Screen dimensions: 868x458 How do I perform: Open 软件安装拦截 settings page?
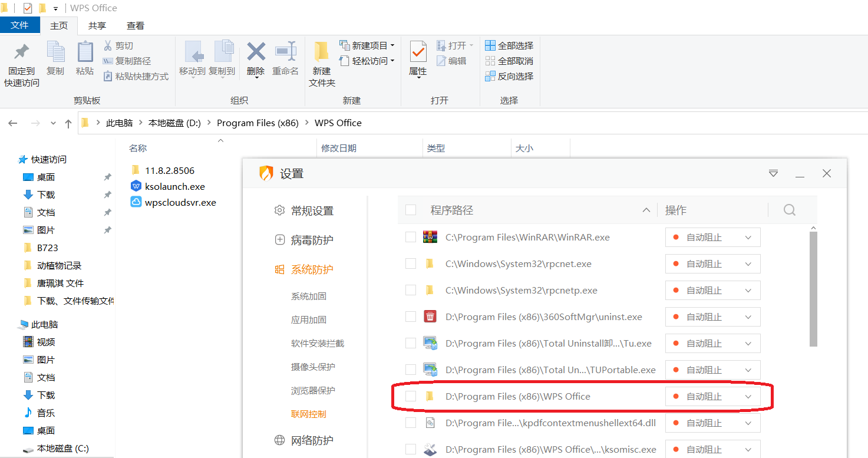(x=318, y=343)
